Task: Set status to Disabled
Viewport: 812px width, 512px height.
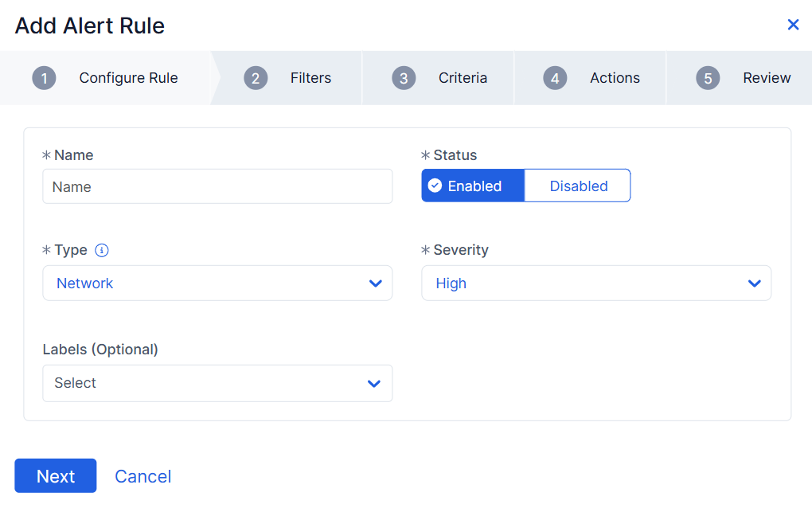Action: [x=578, y=186]
